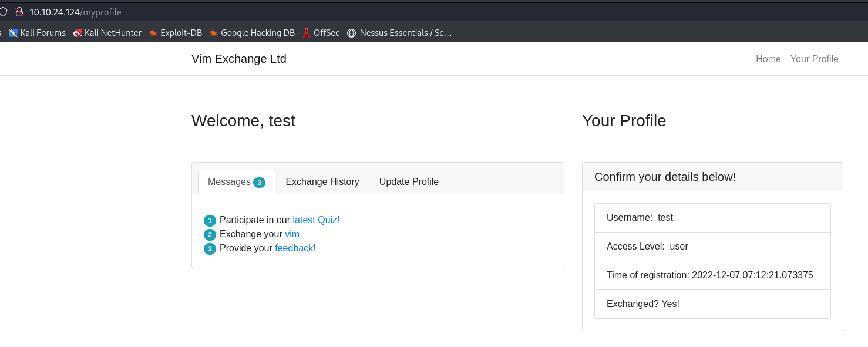
Task: Open the Nessus Essentials bookmark
Action: point(399,33)
